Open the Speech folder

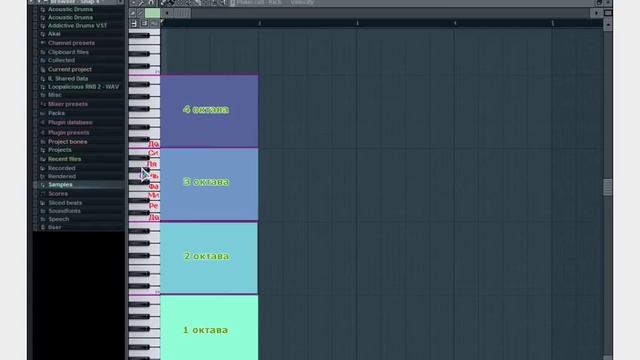tap(58, 219)
